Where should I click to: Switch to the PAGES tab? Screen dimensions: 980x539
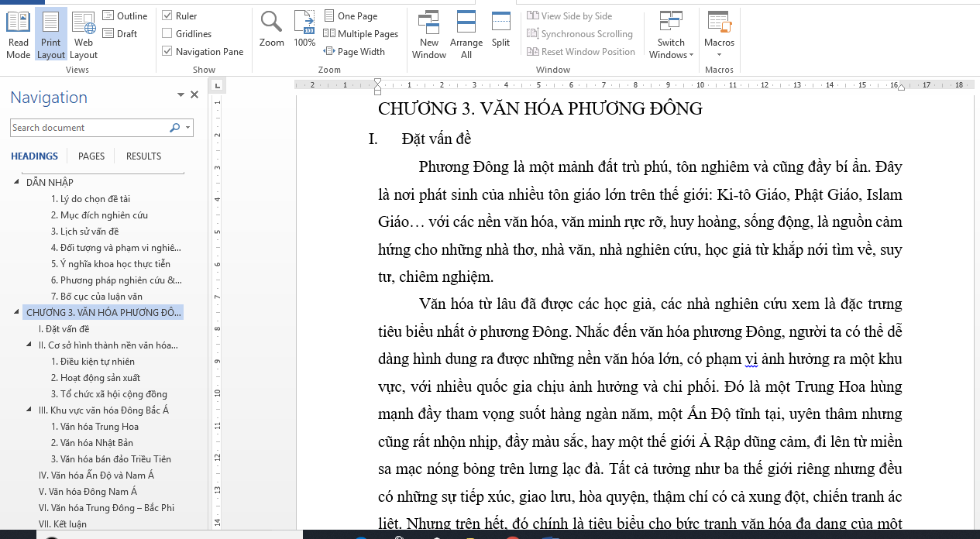tap(91, 156)
